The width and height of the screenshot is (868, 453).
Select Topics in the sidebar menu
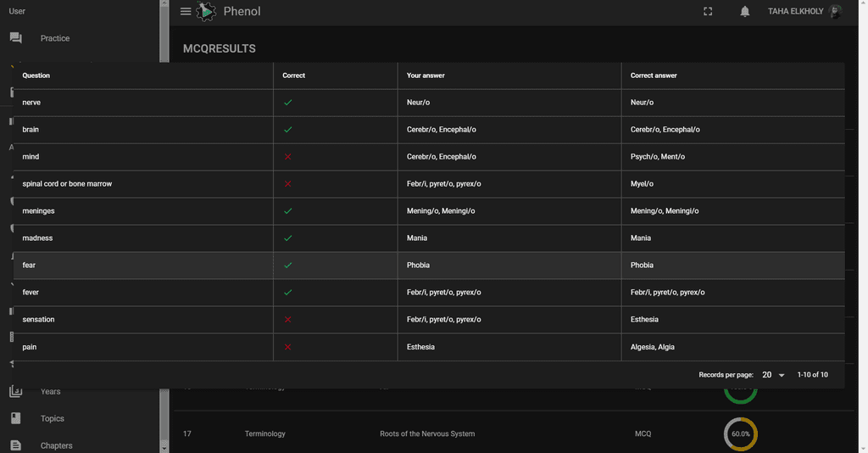[53, 418]
